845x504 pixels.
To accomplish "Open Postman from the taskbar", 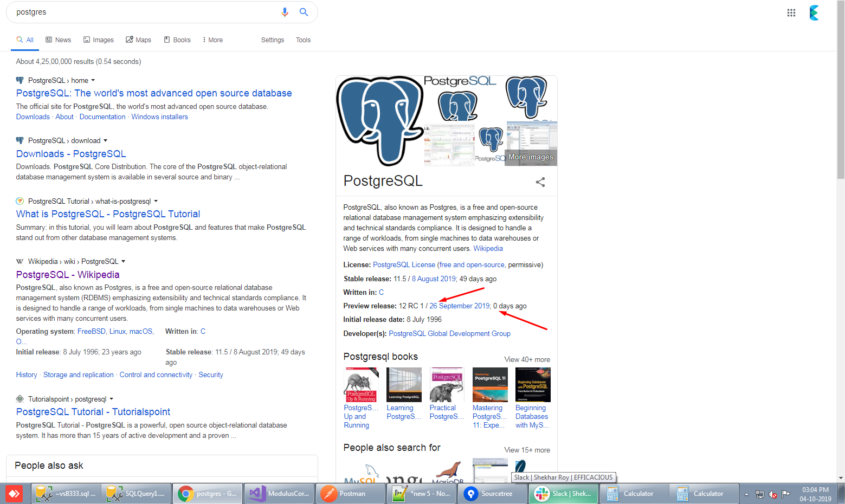I will 350,494.
